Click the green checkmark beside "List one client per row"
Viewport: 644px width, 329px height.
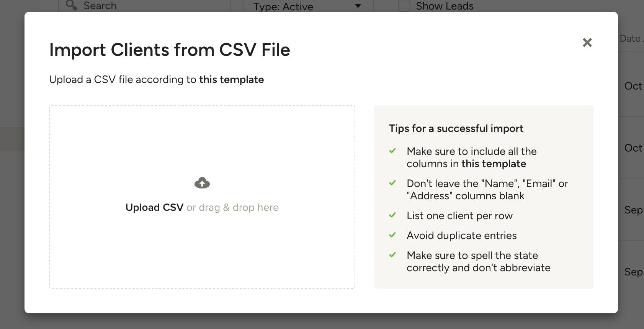[x=392, y=215]
